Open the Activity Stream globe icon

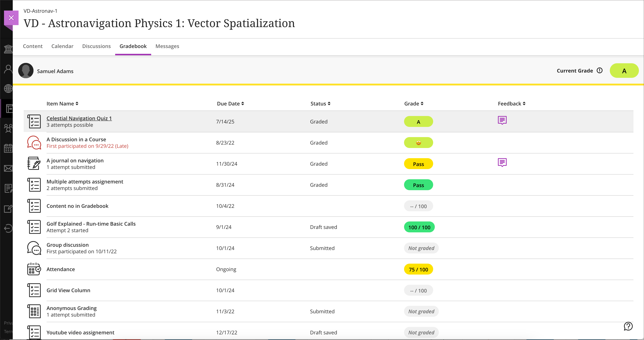click(x=8, y=89)
